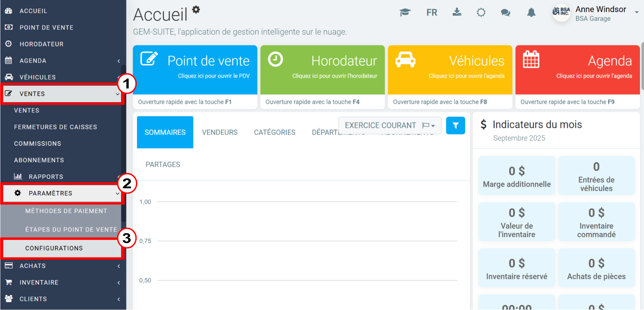Open the Exercice courant dropdown
Image resolution: width=644 pixels, height=310 pixels.
[390, 125]
